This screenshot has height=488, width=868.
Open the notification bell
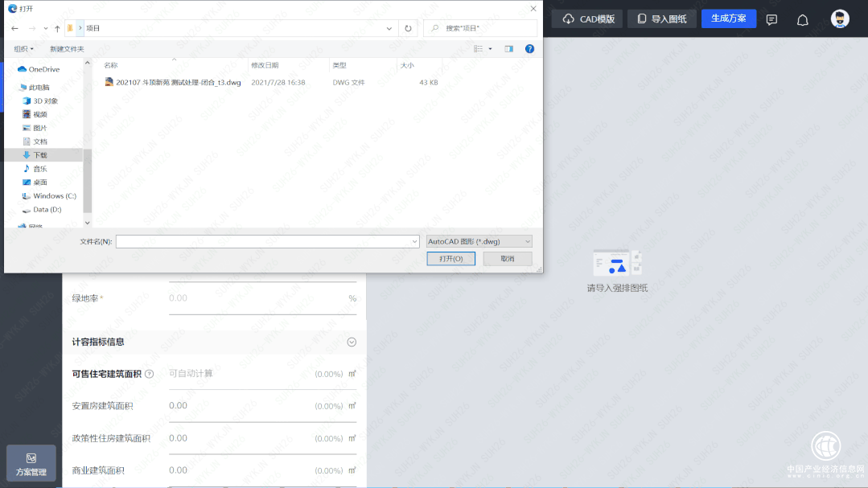(802, 20)
